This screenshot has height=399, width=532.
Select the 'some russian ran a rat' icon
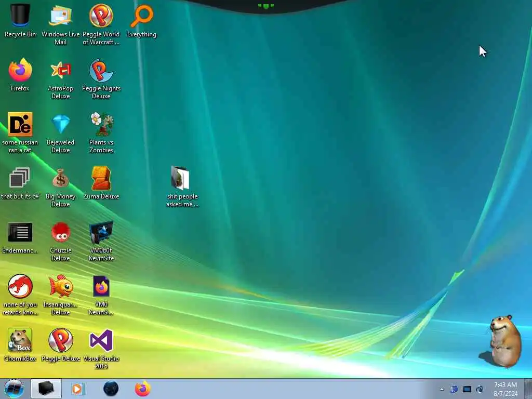20,132
